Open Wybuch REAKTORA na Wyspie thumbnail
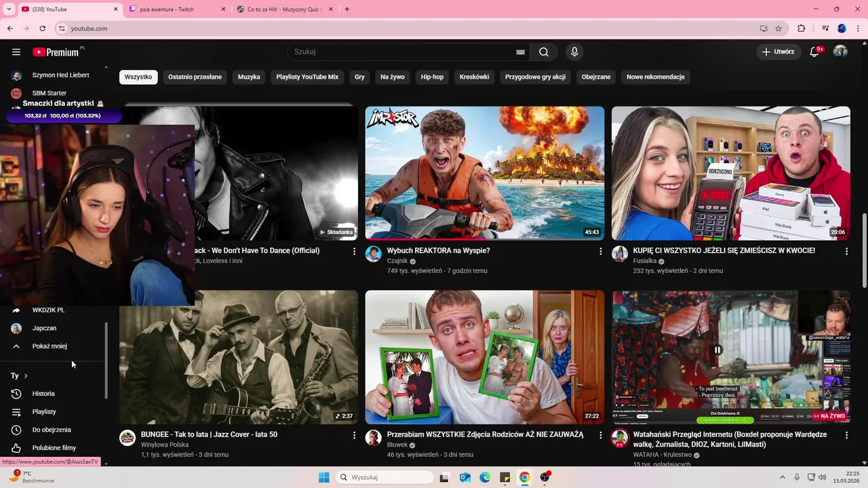This screenshot has height=488, width=868. coord(485,173)
